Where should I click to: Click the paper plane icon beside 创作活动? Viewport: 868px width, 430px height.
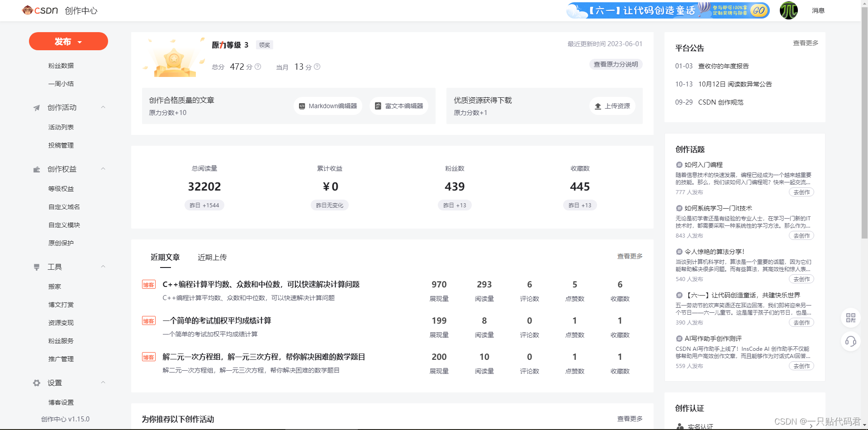click(x=37, y=108)
